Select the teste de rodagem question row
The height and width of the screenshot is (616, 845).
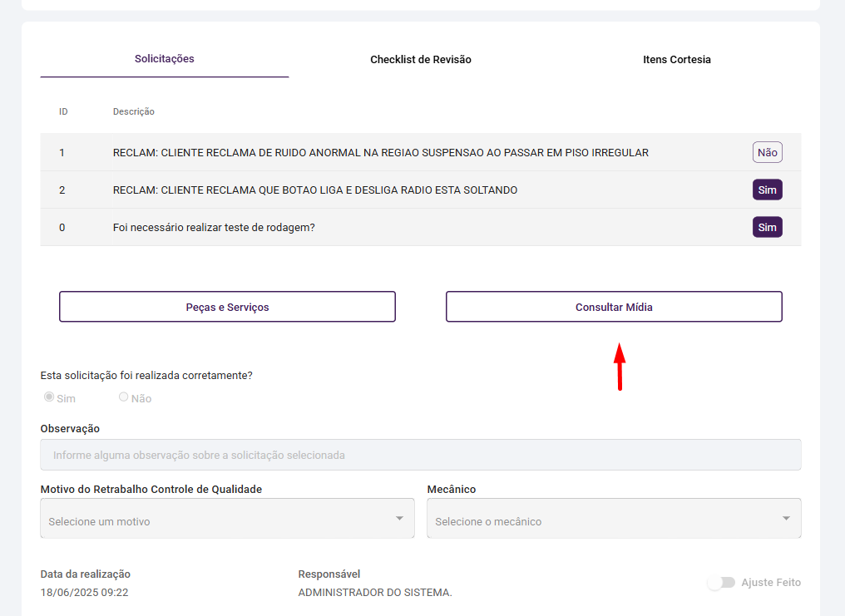click(x=214, y=228)
